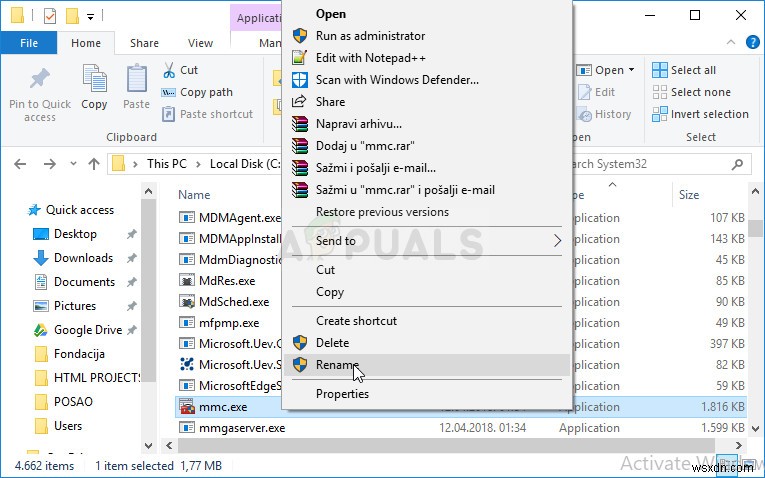Go back with the left arrow
Screen dimensions: 765x478
tap(20, 164)
